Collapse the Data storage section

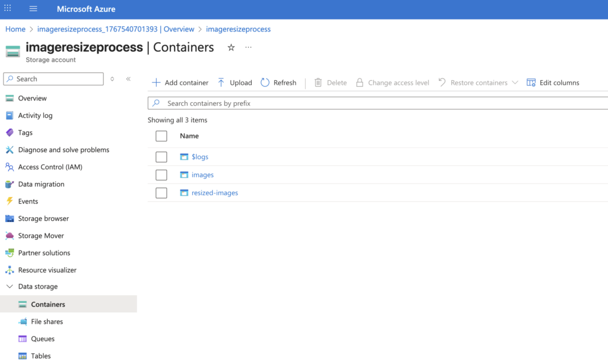(9, 286)
